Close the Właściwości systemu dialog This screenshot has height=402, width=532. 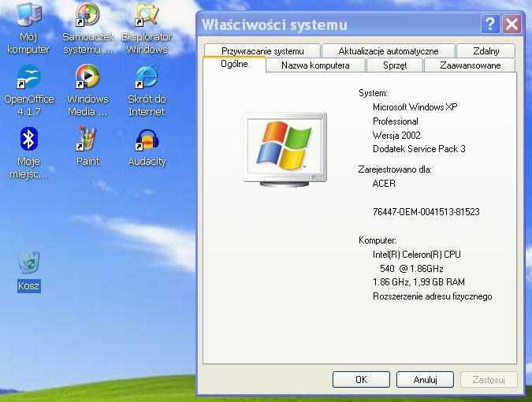pos(512,24)
